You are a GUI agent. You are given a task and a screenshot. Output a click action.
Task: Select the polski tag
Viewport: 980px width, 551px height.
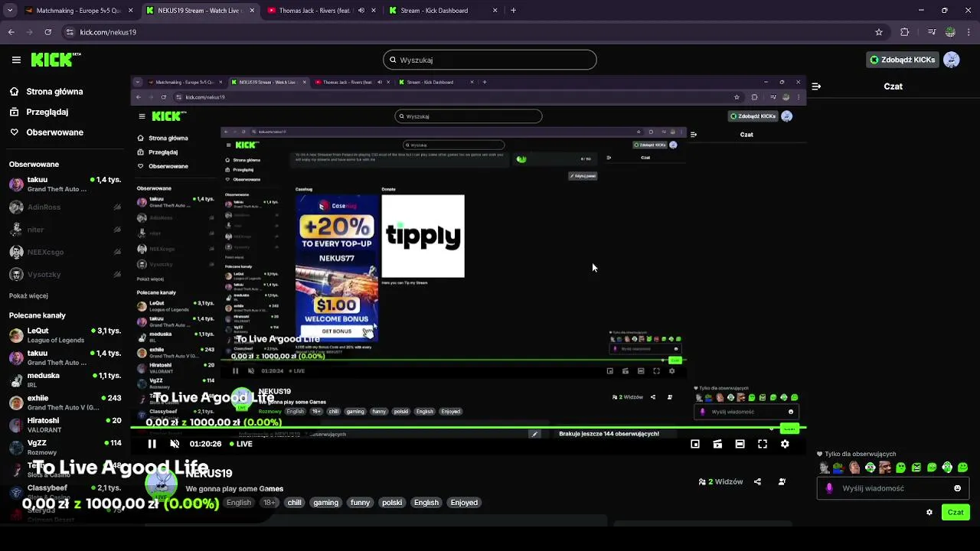coord(392,503)
